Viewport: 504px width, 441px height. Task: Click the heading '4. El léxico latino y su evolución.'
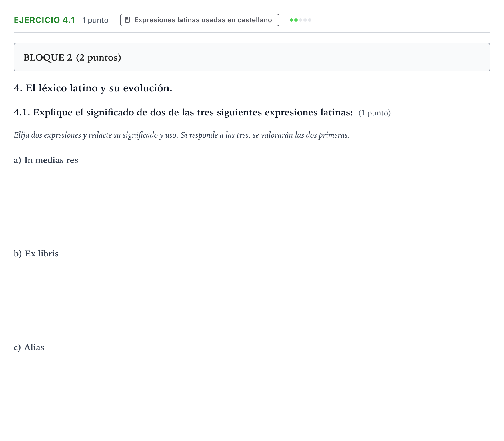pyautogui.click(x=93, y=88)
